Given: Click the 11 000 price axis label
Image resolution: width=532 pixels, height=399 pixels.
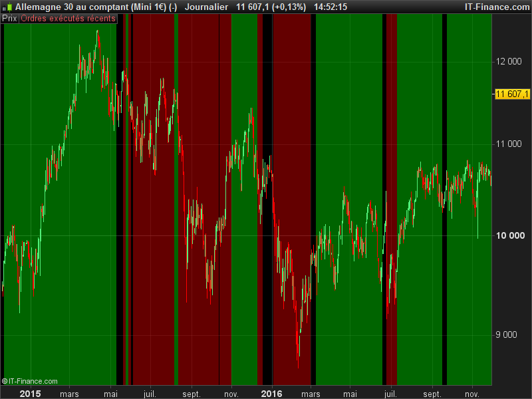Looking at the screenshot, I should pyautogui.click(x=509, y=144).
